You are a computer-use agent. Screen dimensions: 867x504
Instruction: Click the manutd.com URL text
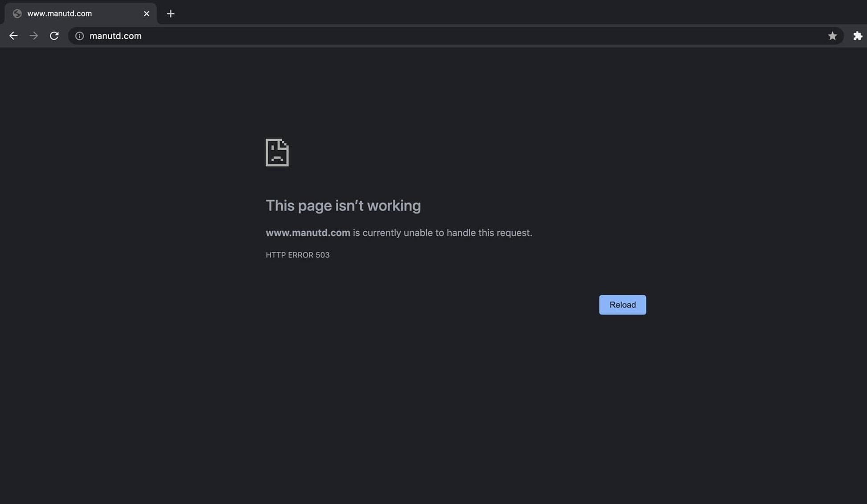[115, 36]
